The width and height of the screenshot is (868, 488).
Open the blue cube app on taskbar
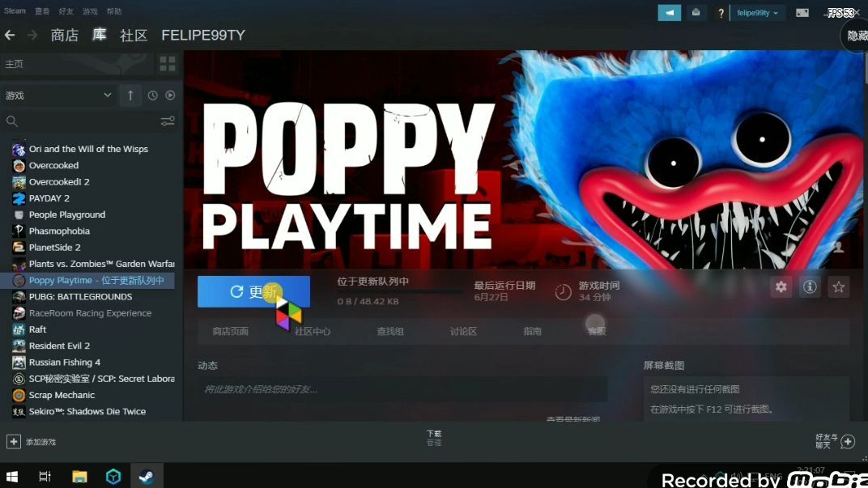(x=113, y=477)
